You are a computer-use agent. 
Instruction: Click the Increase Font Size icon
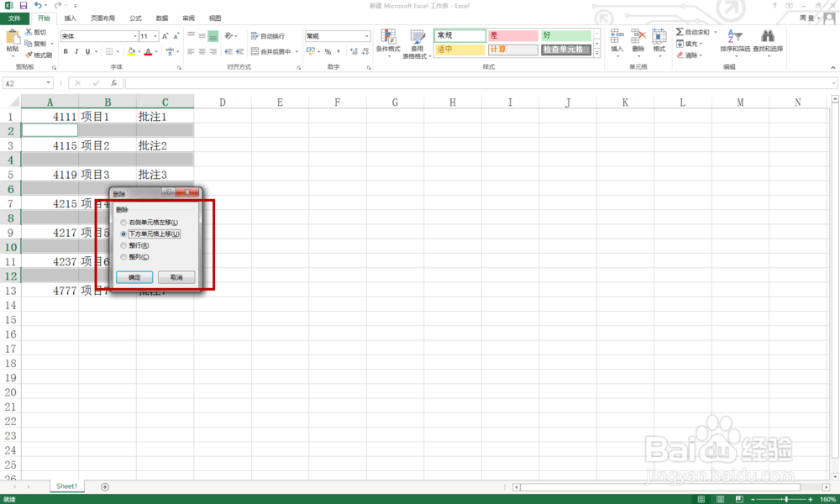coord(165,36)
